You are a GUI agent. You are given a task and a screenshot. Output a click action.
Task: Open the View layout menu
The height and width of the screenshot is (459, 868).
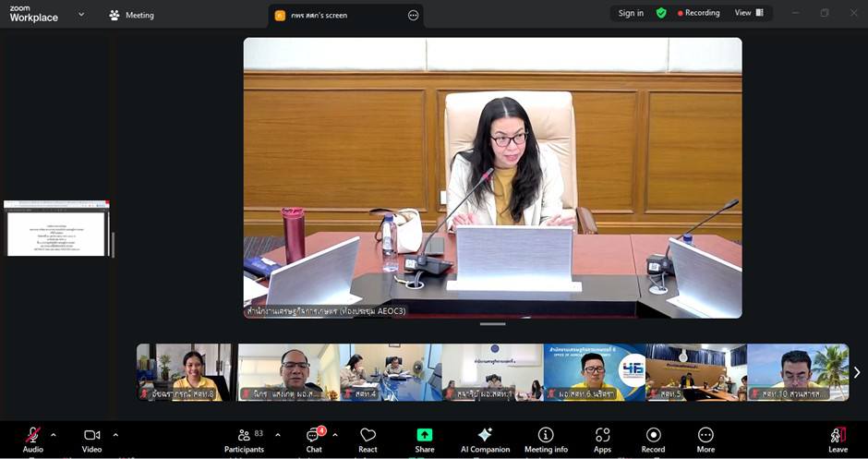coord(748,13)
